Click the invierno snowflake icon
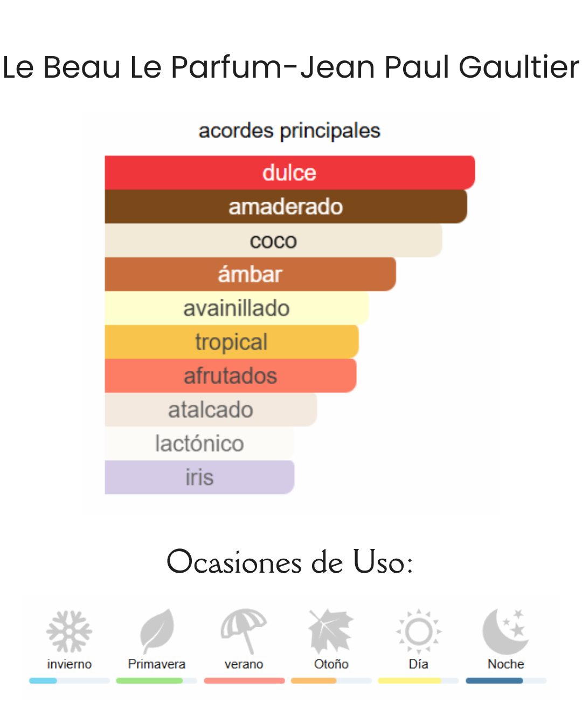Viewport: 582px width, 728px height. 69,631
